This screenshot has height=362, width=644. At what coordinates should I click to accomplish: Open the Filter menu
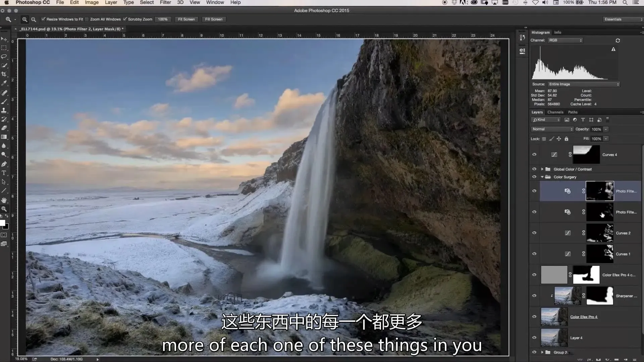(165, 3)
